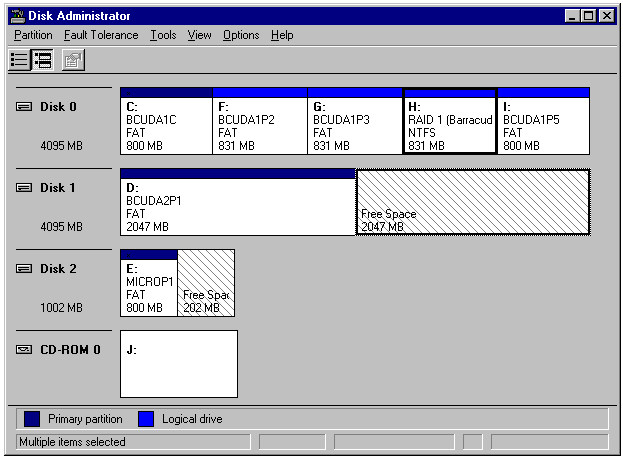The height and width of the screenshot is (459, 623).
Task: Click the Properties toolbar icon
Action: (x=73, y=60)
